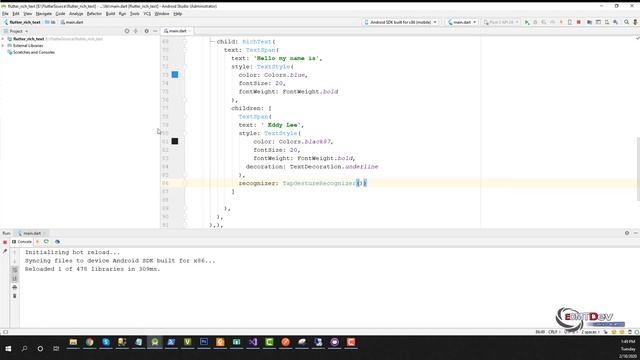Open the Pixel 2 API emulator dropdown
Image resolution: width=640 pixels, height=360 pixels.
501,22
